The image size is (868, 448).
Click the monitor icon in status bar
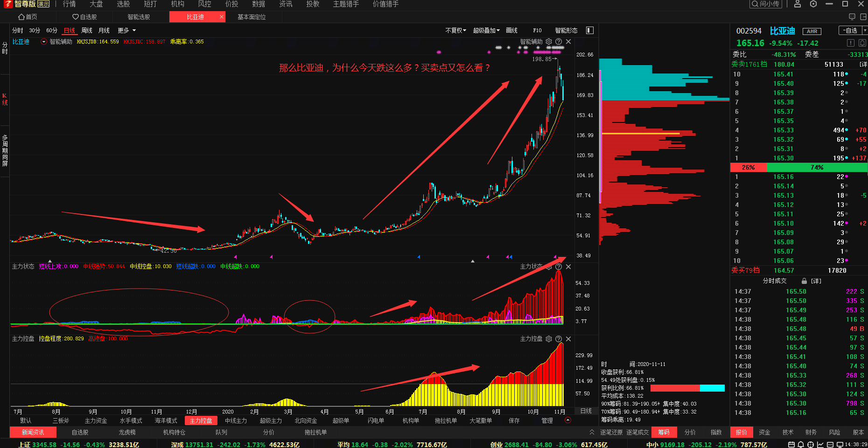840,445
